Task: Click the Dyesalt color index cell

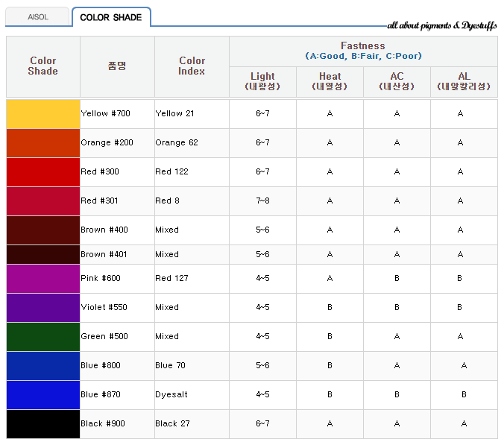Action: [x=171, y=394]
